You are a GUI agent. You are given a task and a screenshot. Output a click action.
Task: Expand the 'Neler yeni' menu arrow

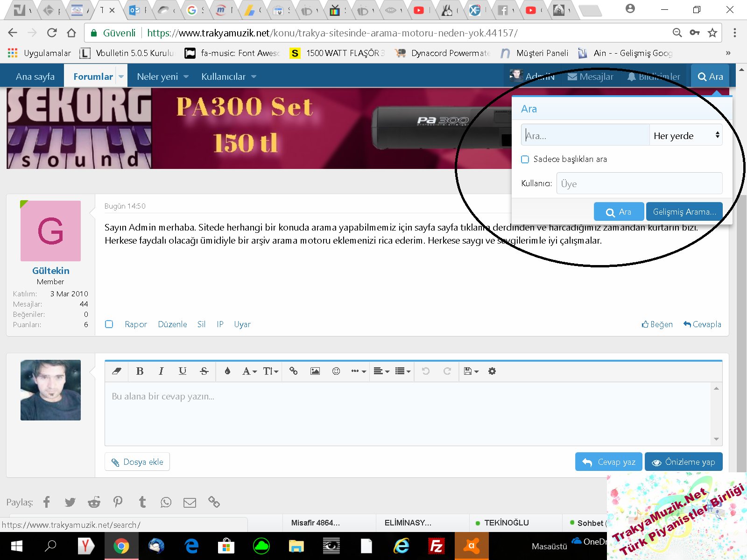186,77
